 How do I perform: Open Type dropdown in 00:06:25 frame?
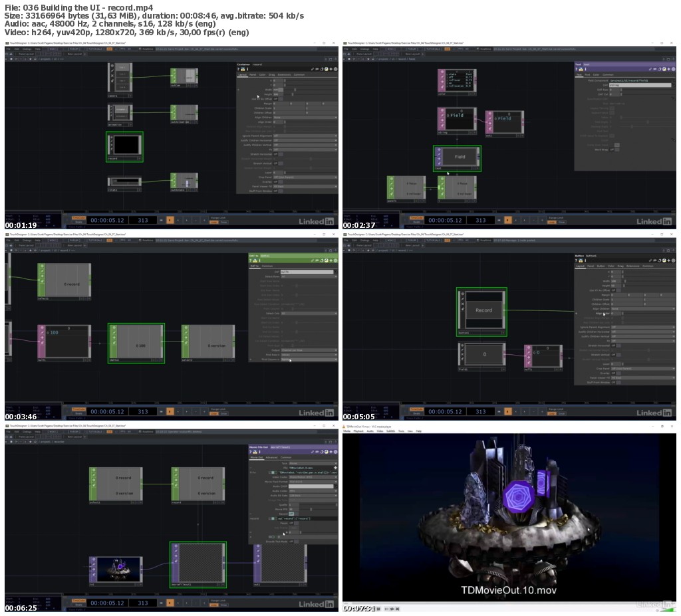coord(313,463)
